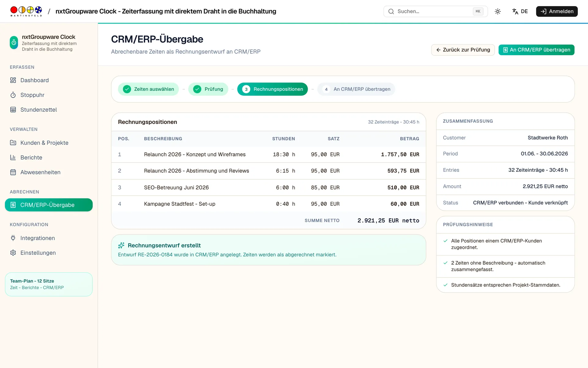Viewport: 588px width, 368px height.
Task: Click period 01.06. - 30.06.2026
Action: [544, 154]
